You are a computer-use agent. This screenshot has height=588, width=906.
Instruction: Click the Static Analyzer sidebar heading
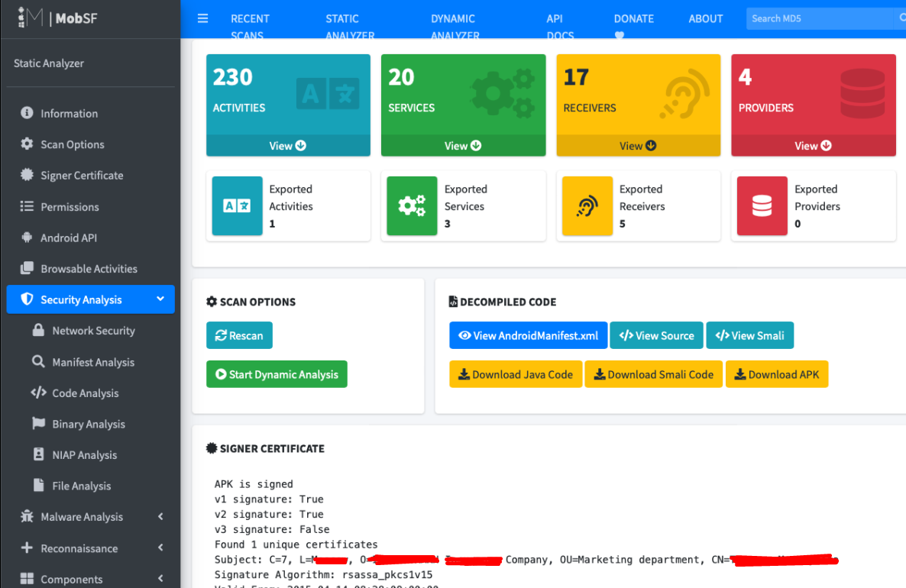point(49,63)
